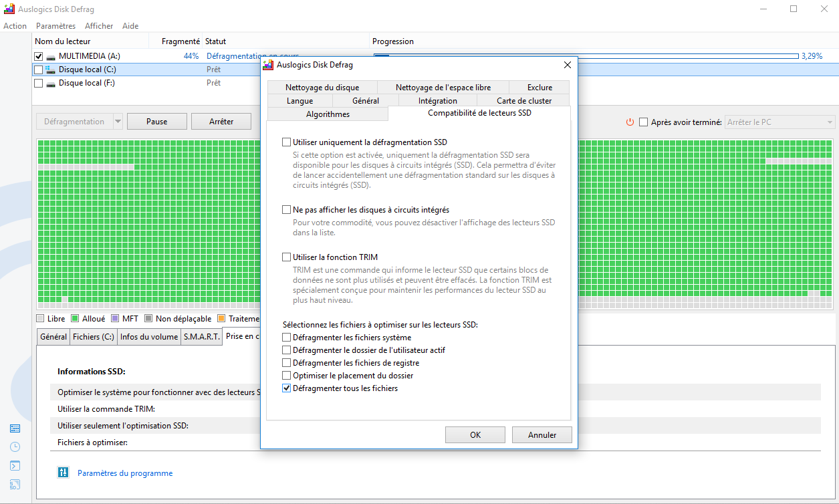
Task: Open the Nettoyage du disque tab
Action: [x=322, y=87]
